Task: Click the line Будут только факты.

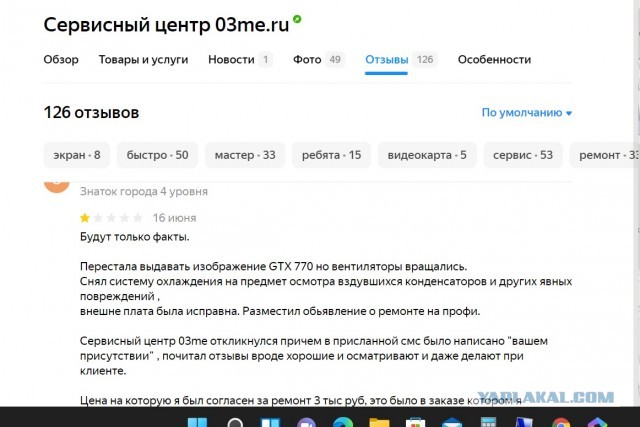Action: pyautogui.click(x=135, y=237)
